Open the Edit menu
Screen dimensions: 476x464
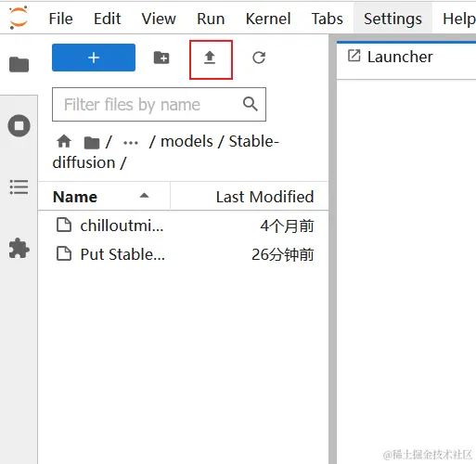tap(107, 19)
